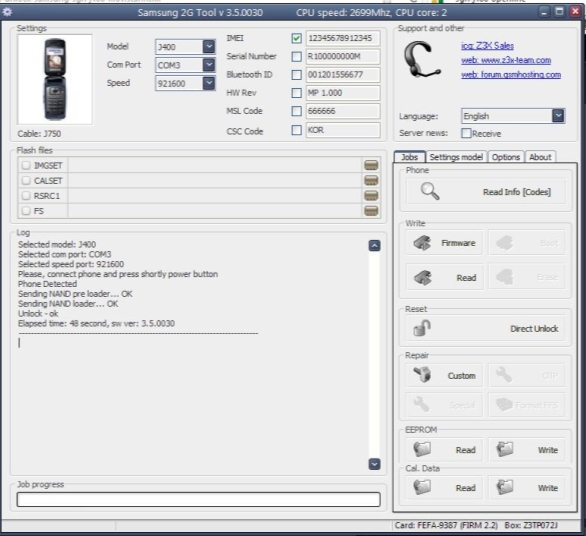Click the CSC Code field showing KOR

pyautogui.click(x=343, y=130)
